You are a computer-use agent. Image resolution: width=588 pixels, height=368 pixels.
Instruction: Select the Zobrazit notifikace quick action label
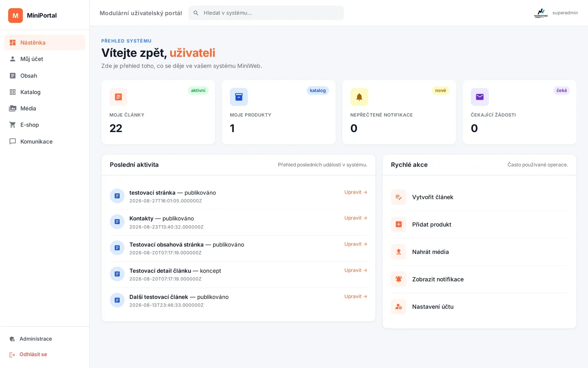coord(438,279)
